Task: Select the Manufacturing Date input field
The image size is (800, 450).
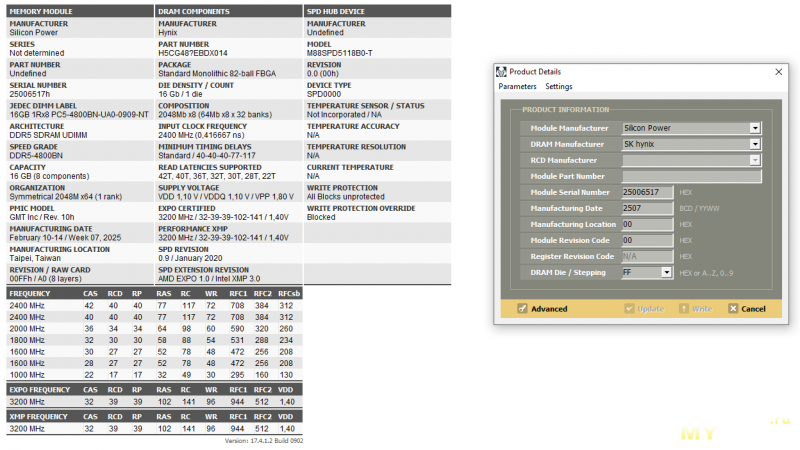Action: [x=647, y=208]
